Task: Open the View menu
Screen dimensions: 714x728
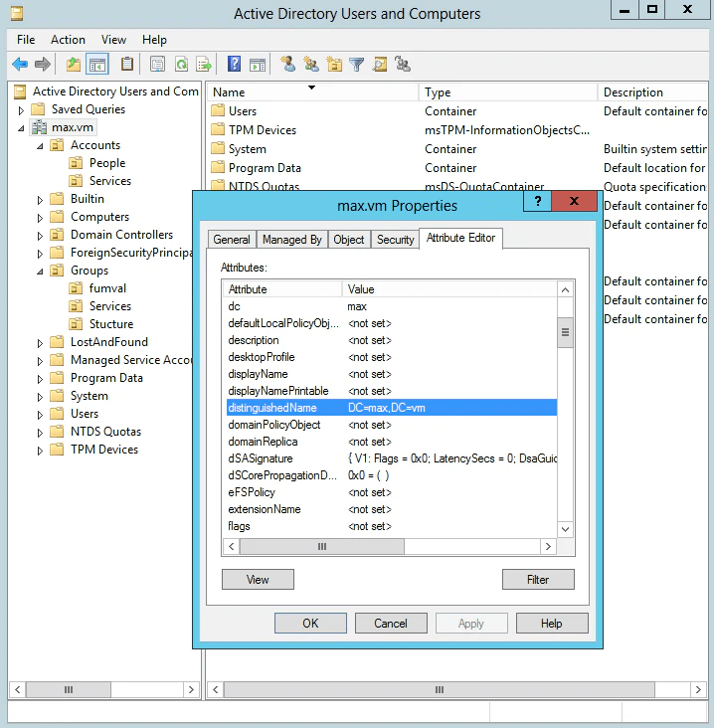Action: click(x=113, y=40)
